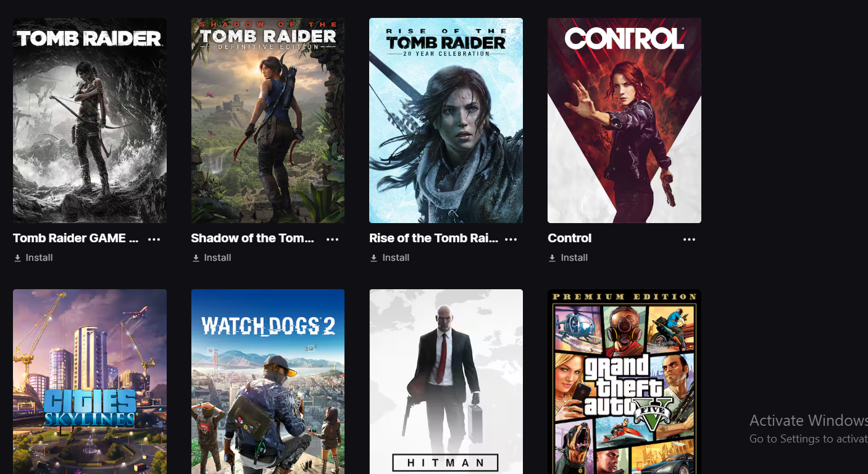Click download icon under Shadow of the Tomb Raider
Viewport: 868px width, 474px height.
[x=196, y=258]
